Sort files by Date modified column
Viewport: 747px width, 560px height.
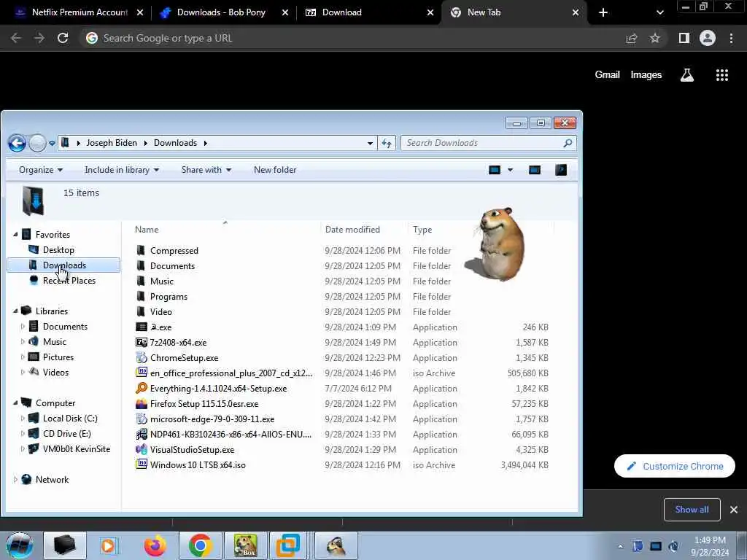(x=352, y=230)
